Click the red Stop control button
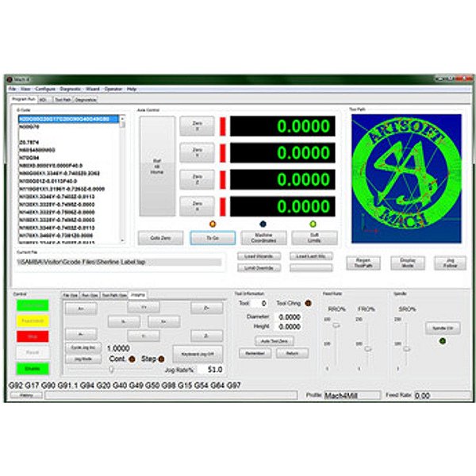Image resolution: width=476 pixels, height=476 pixels. pos(32,336)
